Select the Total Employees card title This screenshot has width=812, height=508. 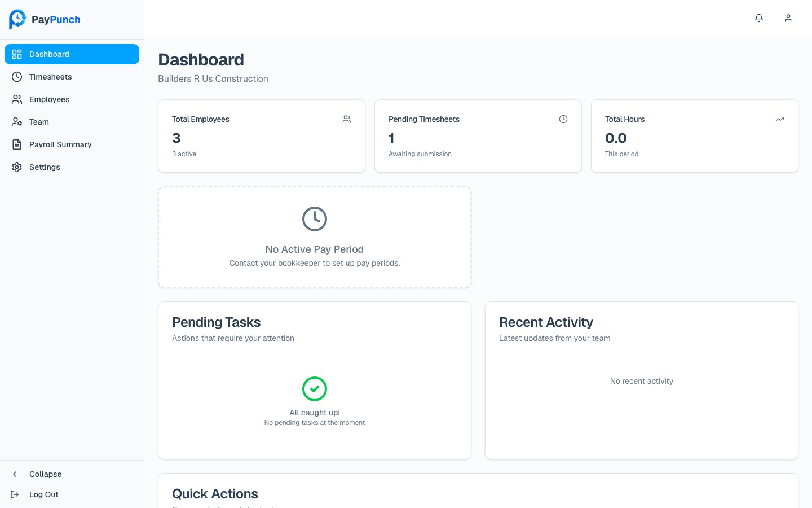coord(201,119)
